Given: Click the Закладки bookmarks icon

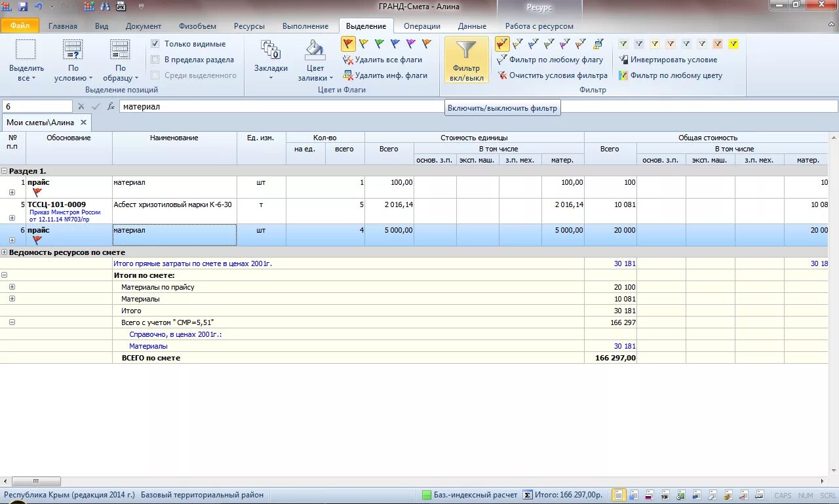Looking at the screenshot, I should 271,50.
